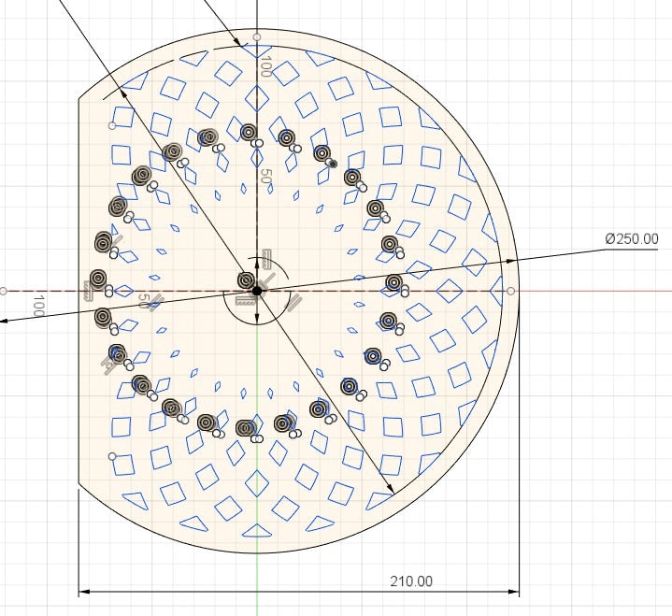Select the blue triangle profile at top center

[257, 50]
